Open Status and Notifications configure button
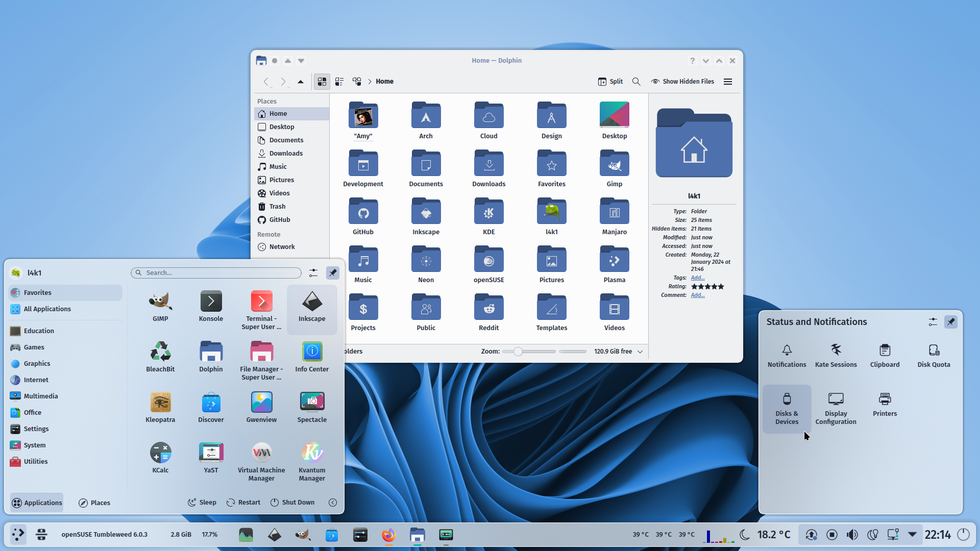Image resolution: width=980 pixels, height=551 pixels. 933,322
